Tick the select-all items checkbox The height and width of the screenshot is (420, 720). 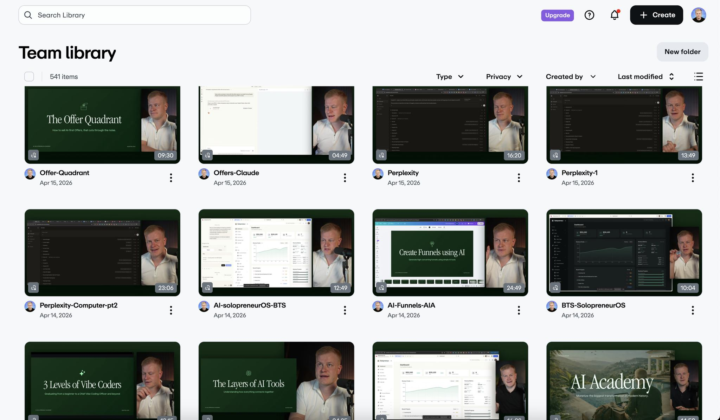29,77
